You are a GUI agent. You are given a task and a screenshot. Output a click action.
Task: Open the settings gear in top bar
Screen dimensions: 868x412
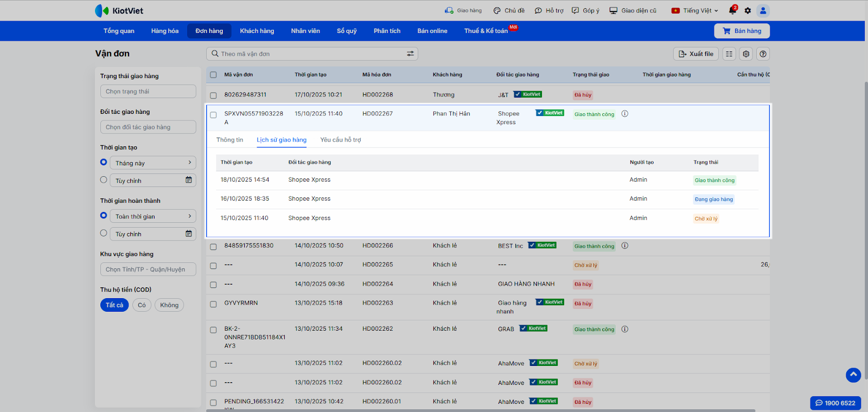[x=748, y=10]
